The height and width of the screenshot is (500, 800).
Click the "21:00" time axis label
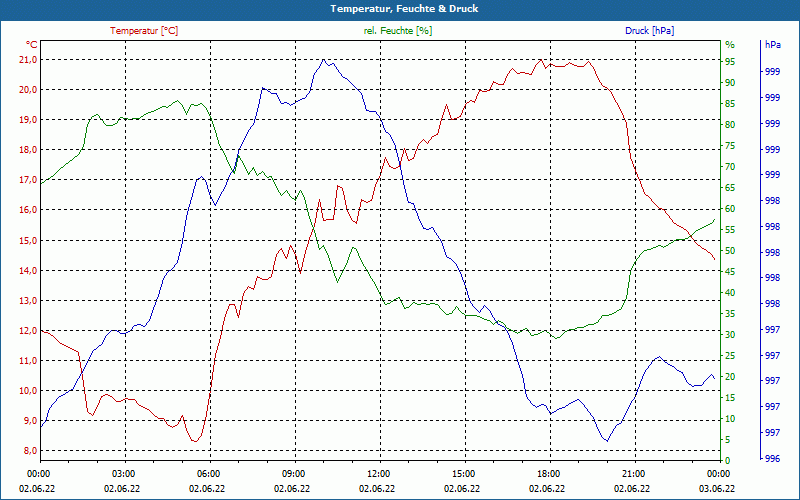click(x=632, y=474)
